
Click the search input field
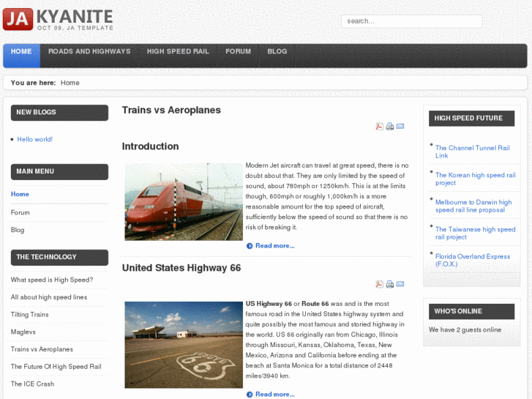pos(411,21)
